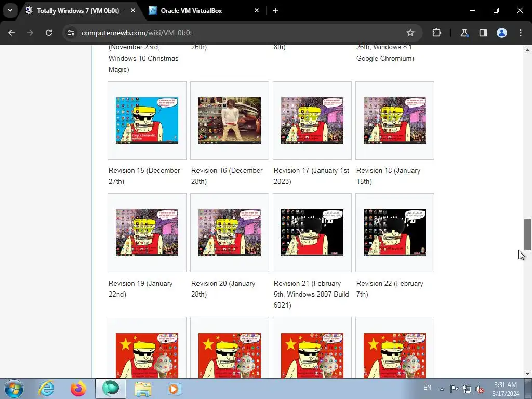Screen dimensions: 532x399
Task: Open Revision 15 thumbnail image
Action: 147,121
